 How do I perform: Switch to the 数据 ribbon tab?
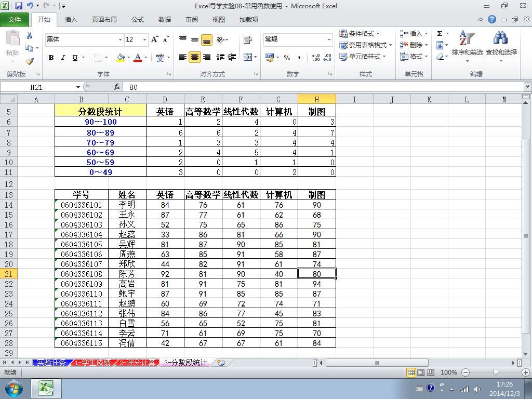pyautogui.click(x=165, y=20)
